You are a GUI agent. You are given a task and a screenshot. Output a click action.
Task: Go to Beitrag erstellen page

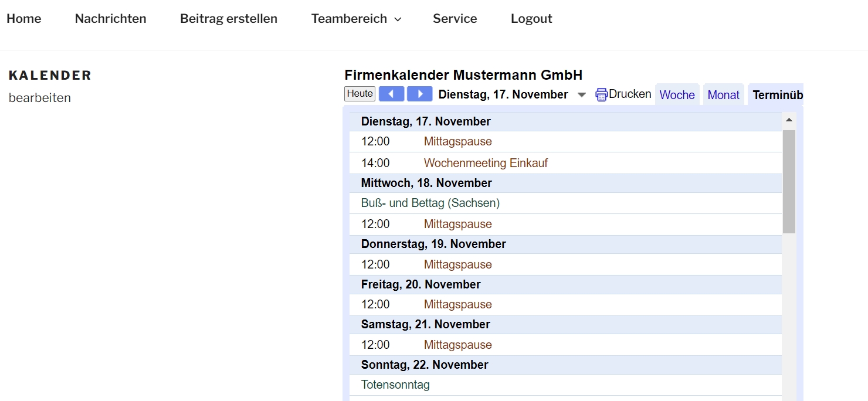(229, 19)
